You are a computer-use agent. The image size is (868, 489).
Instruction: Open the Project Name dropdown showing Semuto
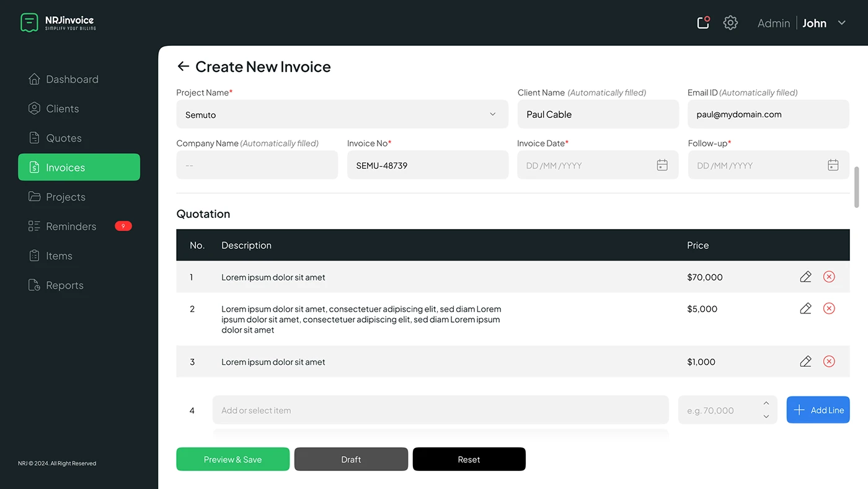tap(342, 114)
